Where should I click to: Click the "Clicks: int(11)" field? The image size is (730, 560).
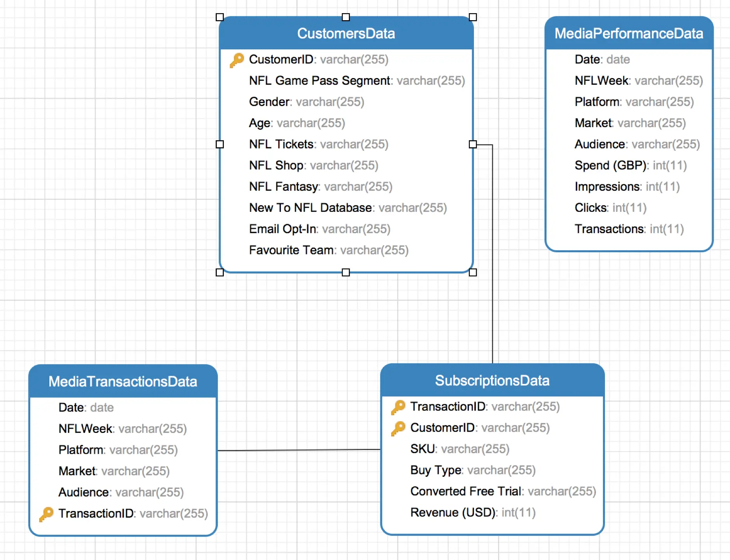point(611,208)
